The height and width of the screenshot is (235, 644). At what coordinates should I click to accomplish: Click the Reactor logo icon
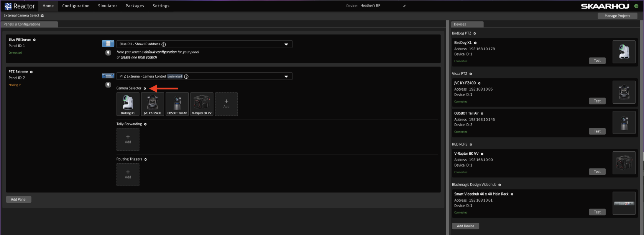click(8, 6)
